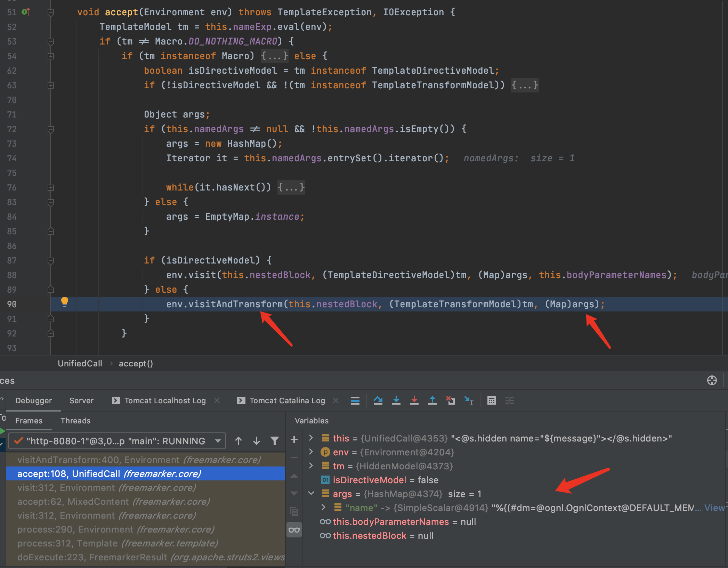Screen dimensions: 728x568
Task: Select previous frame with up arrow
Action: click(238, 441)
